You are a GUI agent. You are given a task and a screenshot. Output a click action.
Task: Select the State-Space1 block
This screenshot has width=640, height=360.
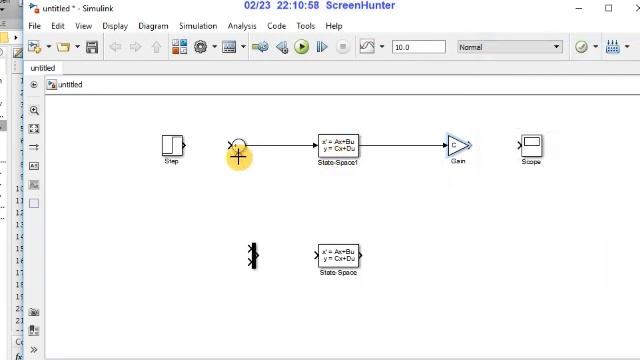tap(338, 146)
